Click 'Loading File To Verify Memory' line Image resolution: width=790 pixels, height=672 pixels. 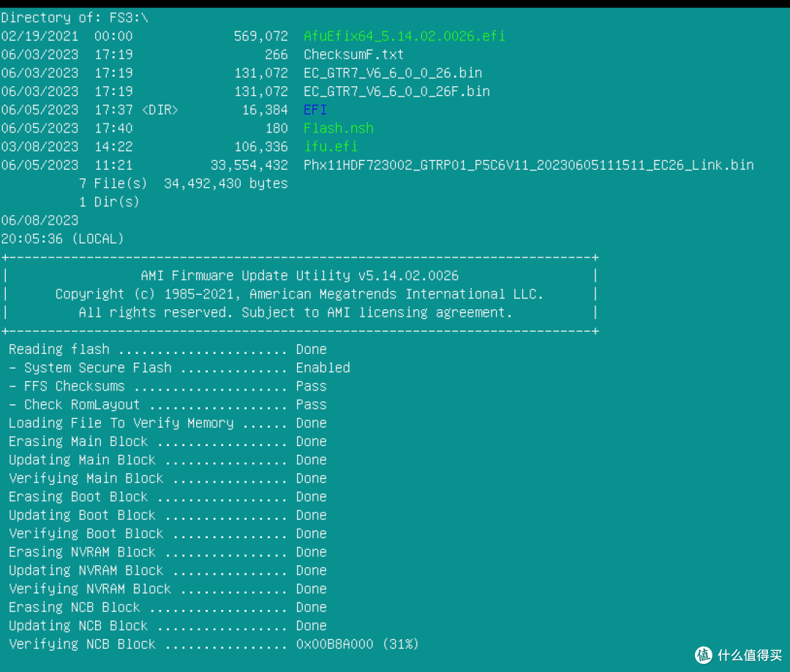pyautogui.click(x=168, y=423)
